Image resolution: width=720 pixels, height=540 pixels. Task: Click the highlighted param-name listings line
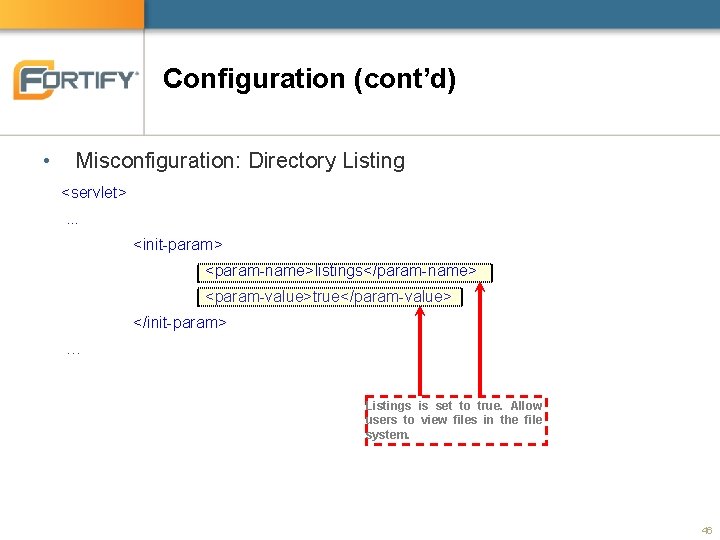click(x=345, y=273)
